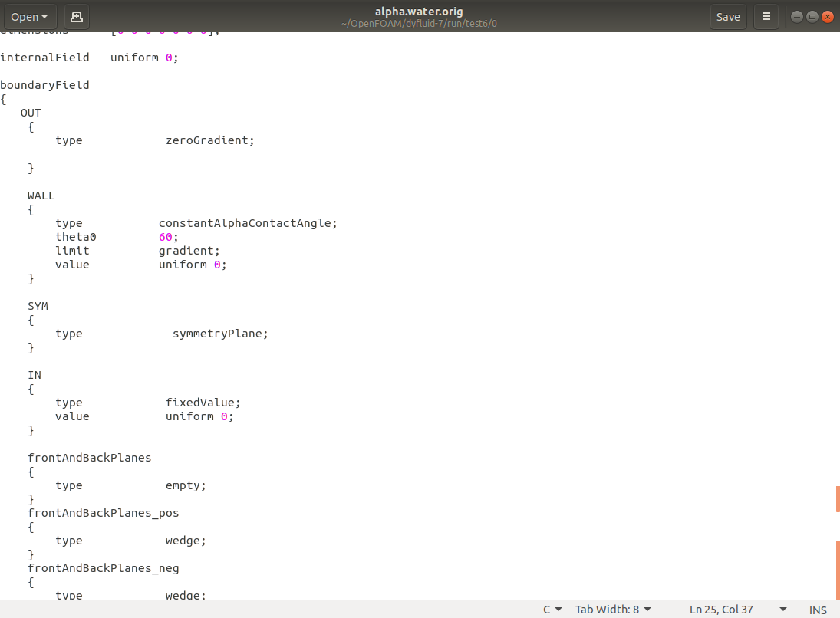The width and height of the screenshot is (840, 618).
Task: Toggle the INS insert mode indicator
Action: pos(818,610)
